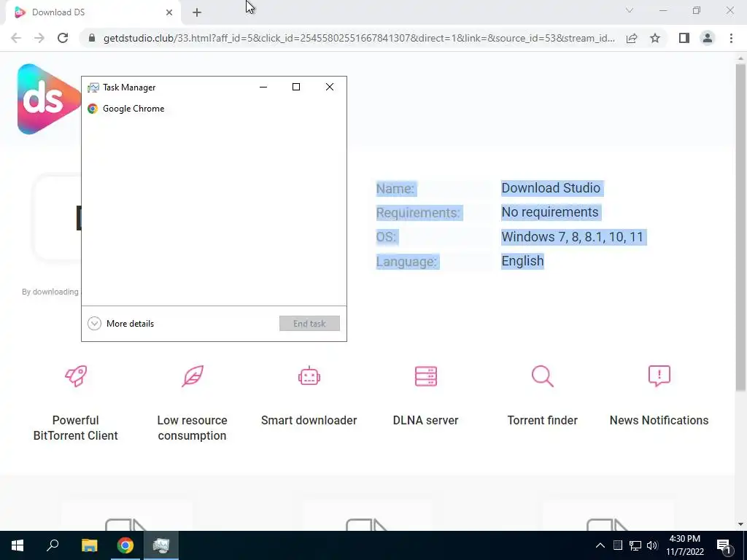747x560 pixels.
Task: Go back to the previous page
Action: (x=16, y=38)
